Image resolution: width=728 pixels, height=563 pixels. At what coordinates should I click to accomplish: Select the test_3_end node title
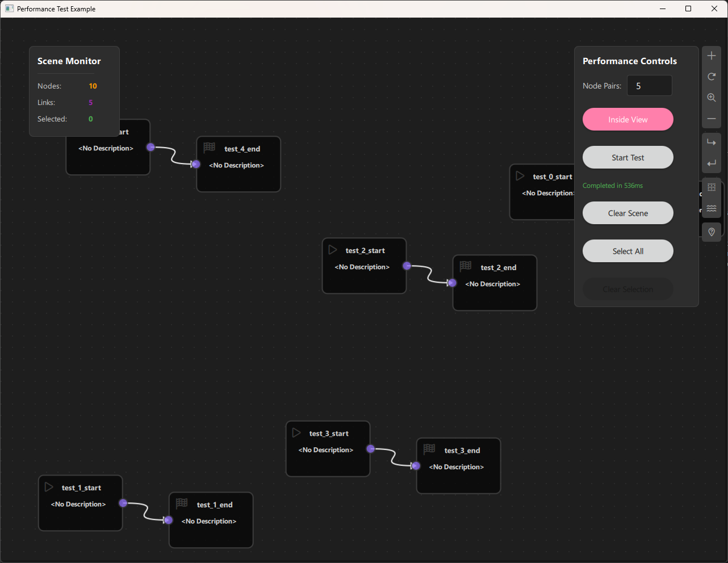pyautogui.click(x=462, y=451)
